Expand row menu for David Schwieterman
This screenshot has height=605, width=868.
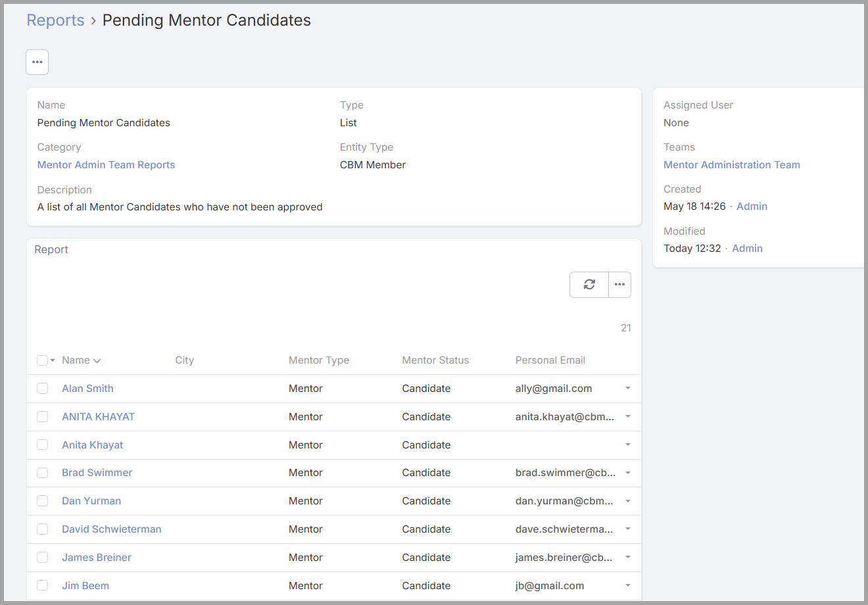(628, 529)
